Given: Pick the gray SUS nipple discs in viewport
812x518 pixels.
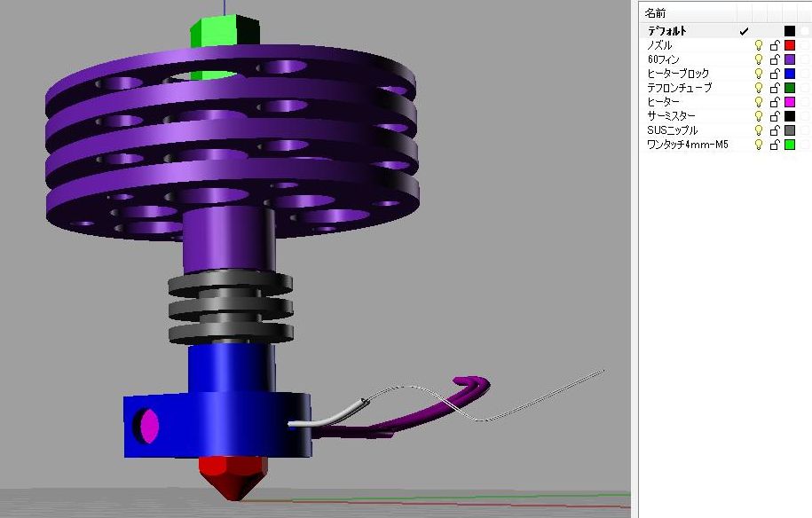Looking at the screenshot, I should pyautogui.click(x=231, y=308).
